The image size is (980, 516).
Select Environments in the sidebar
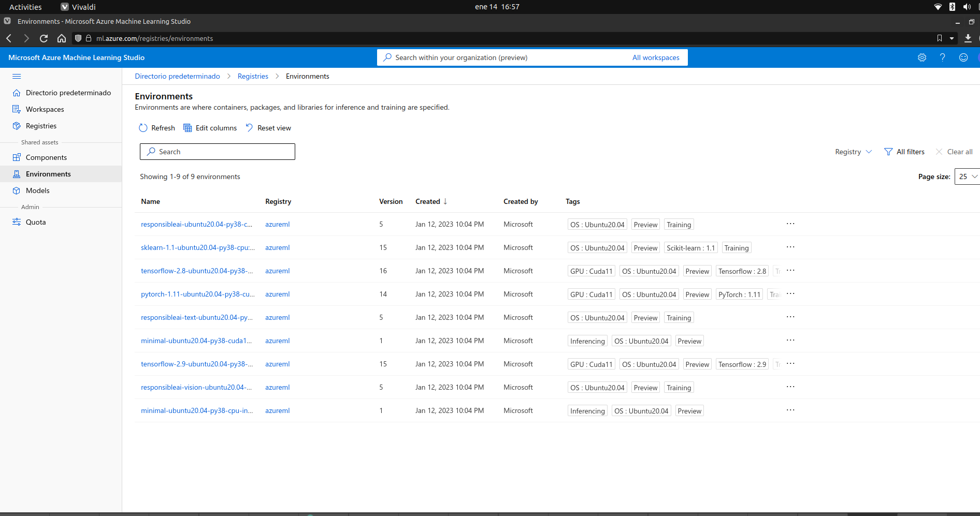(x=61, y=174)
